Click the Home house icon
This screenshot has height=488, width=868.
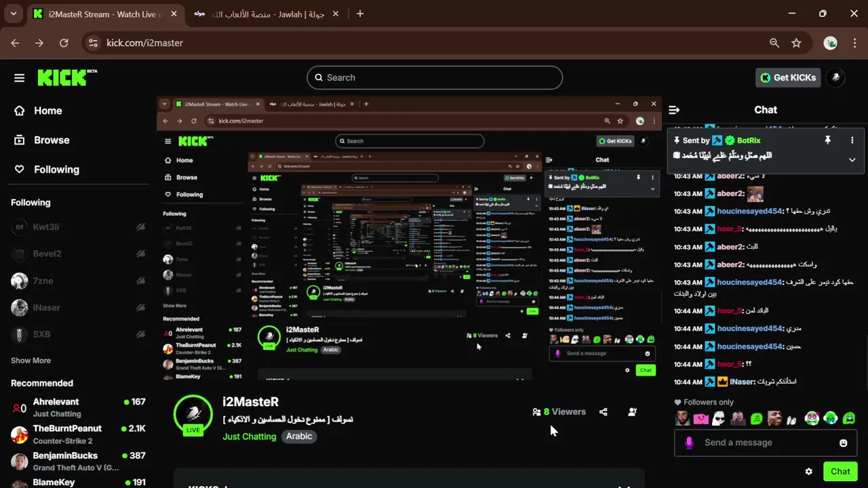coord(20,110)
